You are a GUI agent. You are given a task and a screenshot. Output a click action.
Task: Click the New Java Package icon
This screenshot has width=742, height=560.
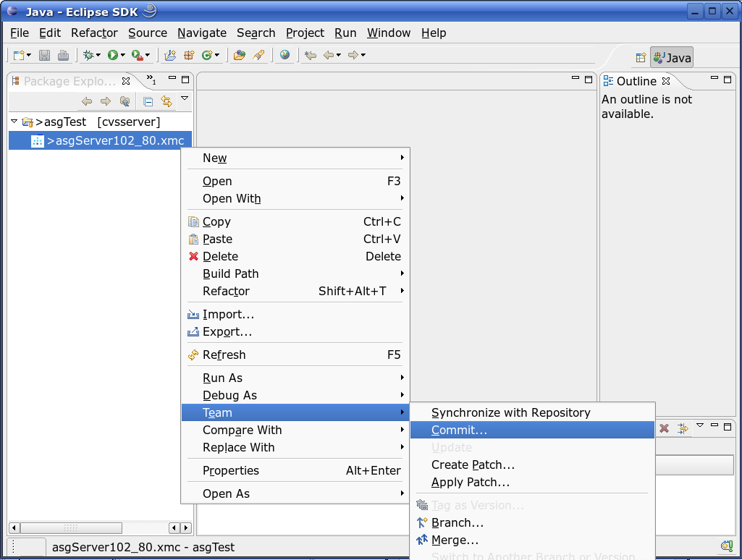point(189,55)
